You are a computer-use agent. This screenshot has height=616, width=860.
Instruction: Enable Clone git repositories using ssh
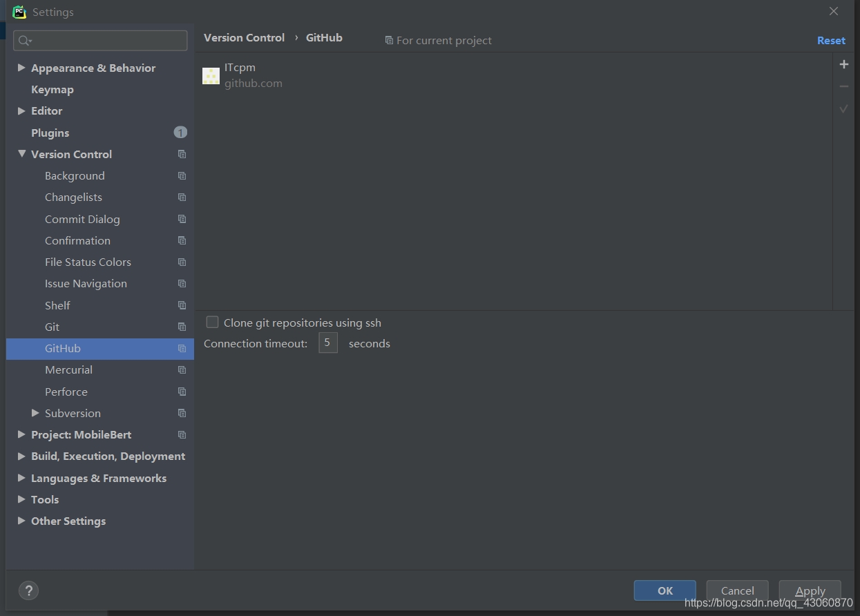click(213, 323)
